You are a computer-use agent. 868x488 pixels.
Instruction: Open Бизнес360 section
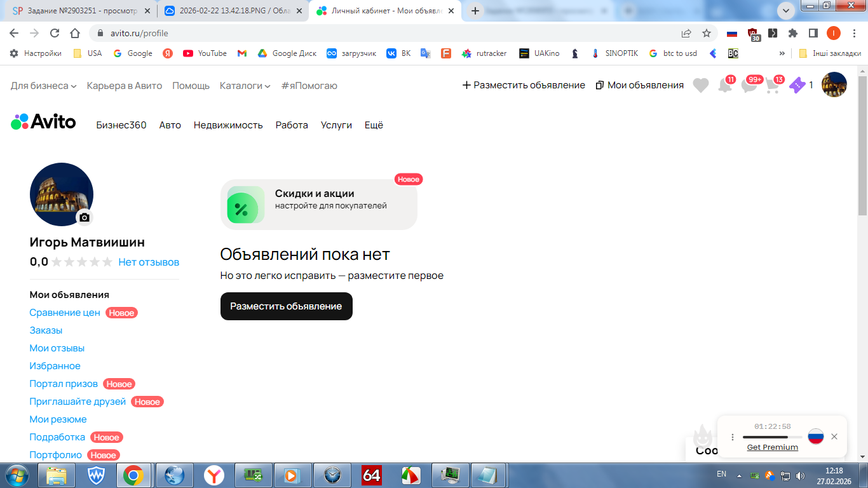(x=121, y=125)
